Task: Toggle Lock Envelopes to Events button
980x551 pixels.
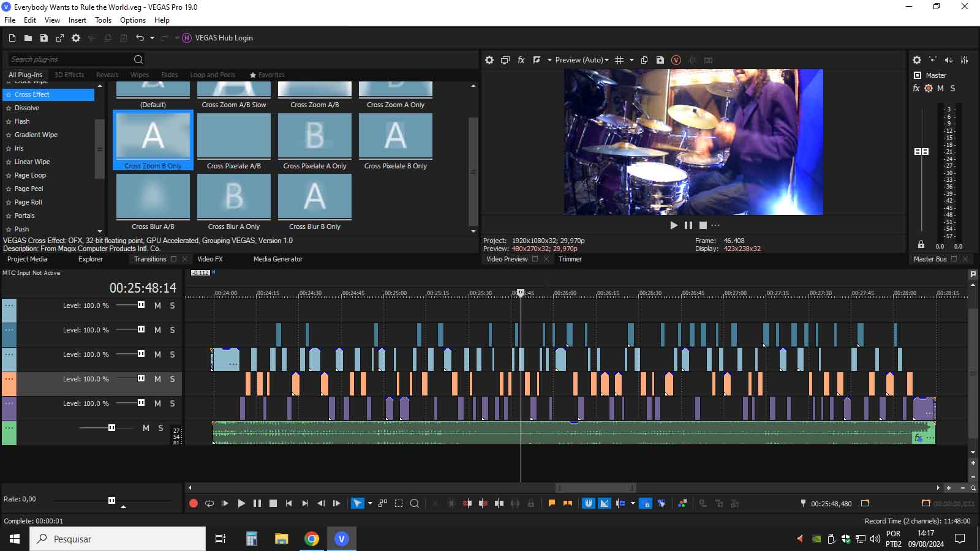Action: [646, 503]
